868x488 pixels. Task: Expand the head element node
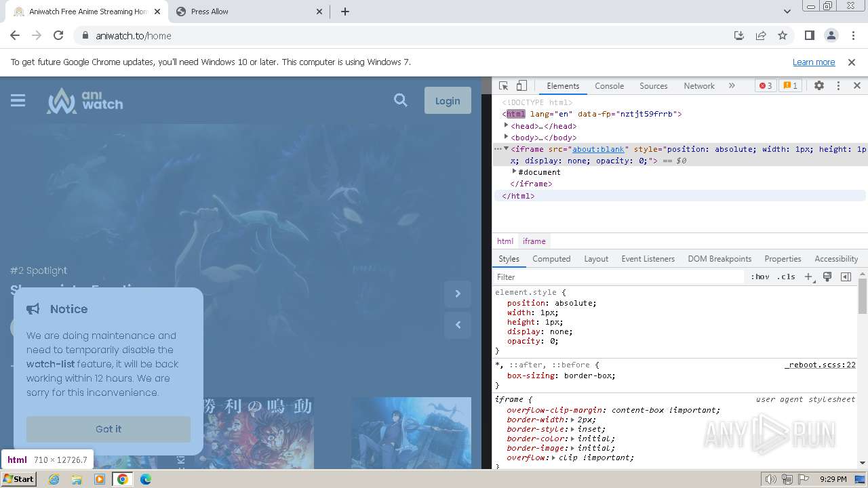tap(507, 125)
